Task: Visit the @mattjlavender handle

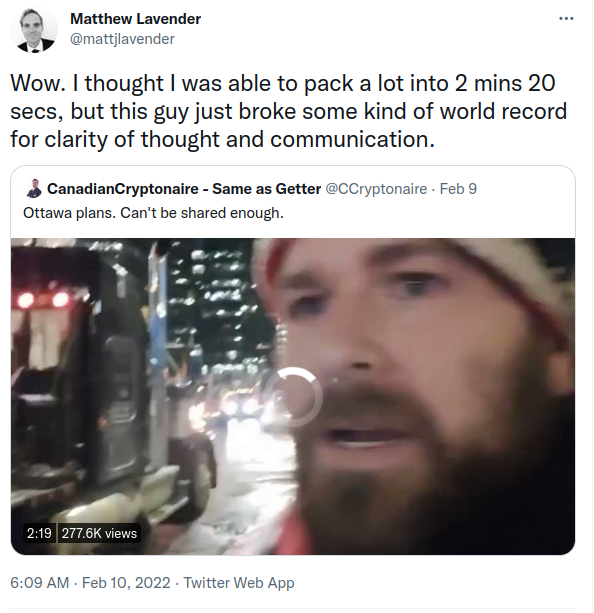Action: (x=122, y=39)
